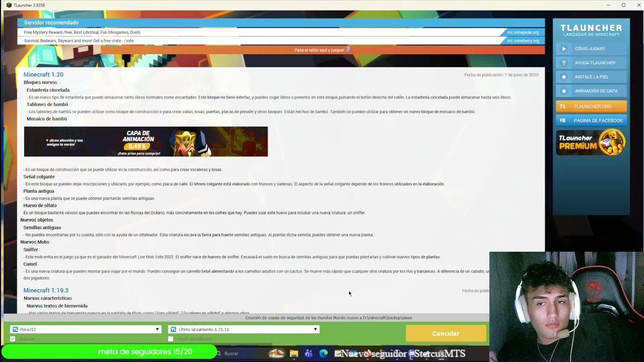
Task: Click the Windows taskbar Buscar search box
Action: (x=242, y=353)
